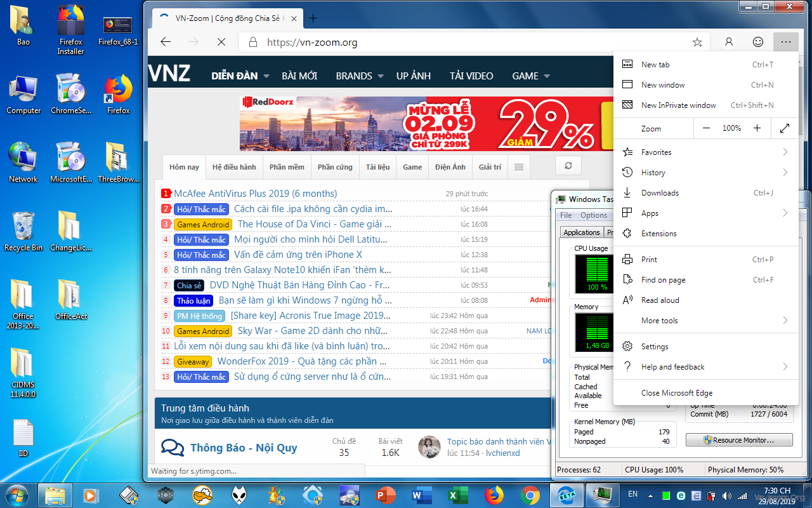The height and width of the screenshot is (508, 812).
Task: Switch to the Hệ điều hành tab
Action: (234, 167)
